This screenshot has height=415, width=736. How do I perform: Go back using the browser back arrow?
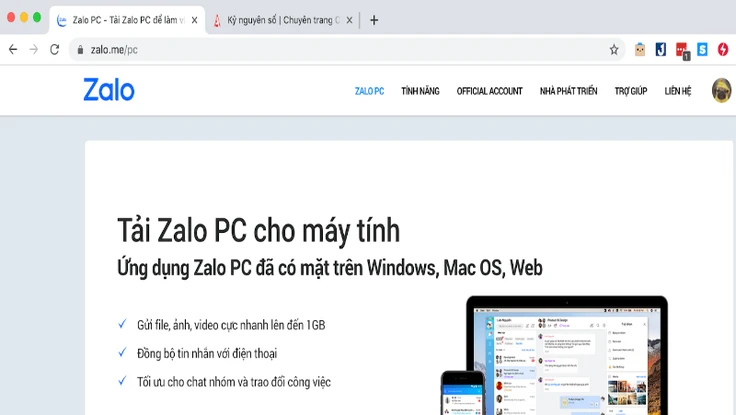click(13, 49)
